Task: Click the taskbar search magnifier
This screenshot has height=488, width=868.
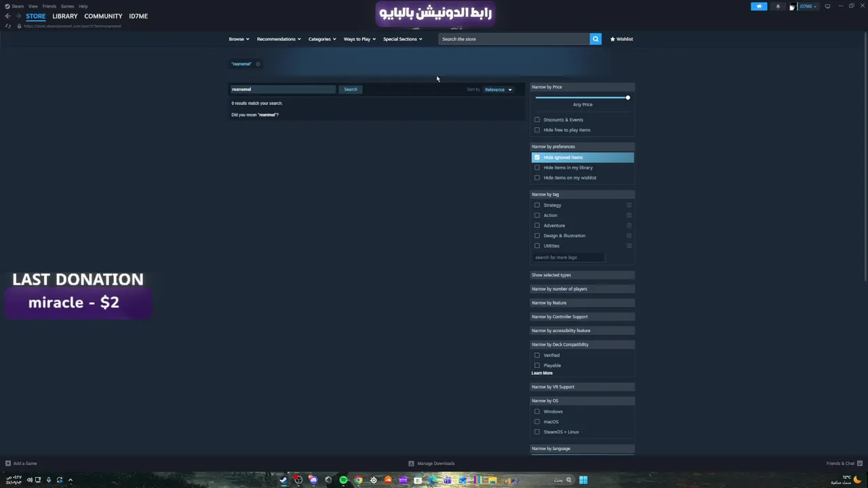Action: click(569, 480)
